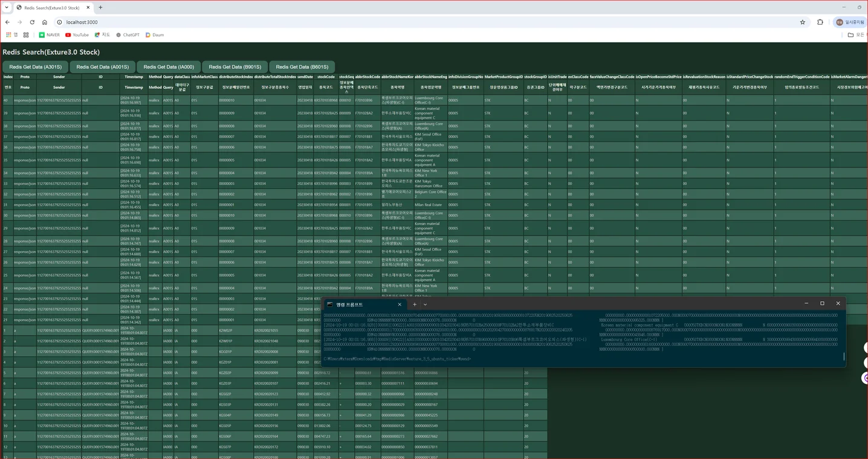Click Redis Get Data (IA000) button
Screen dimensions: 868x459
pos(169,67)
